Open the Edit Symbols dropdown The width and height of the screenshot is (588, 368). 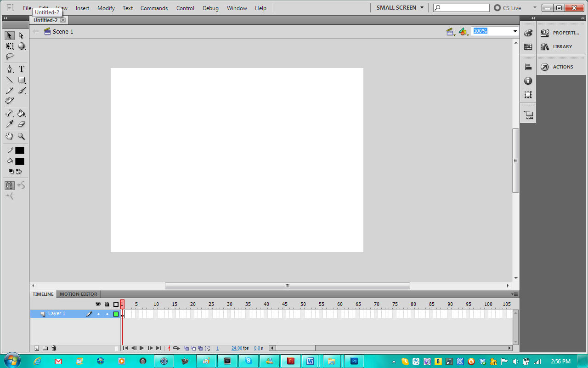[x=464, y=31]
